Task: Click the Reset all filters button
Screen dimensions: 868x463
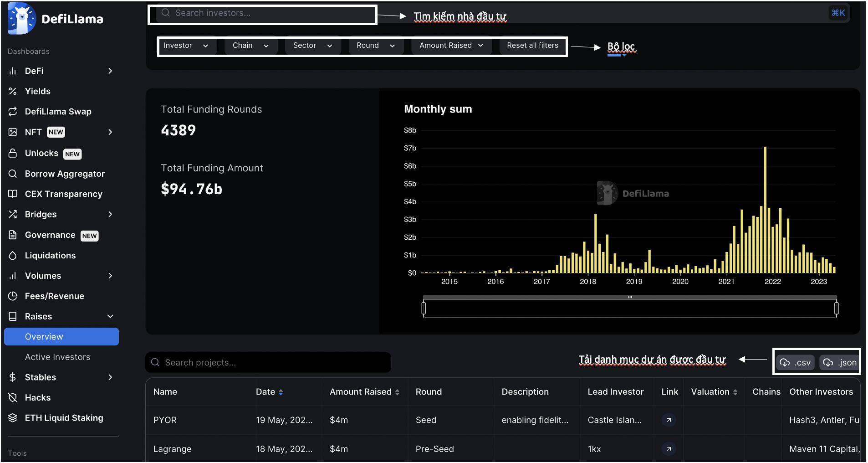Action: point(532,46)
